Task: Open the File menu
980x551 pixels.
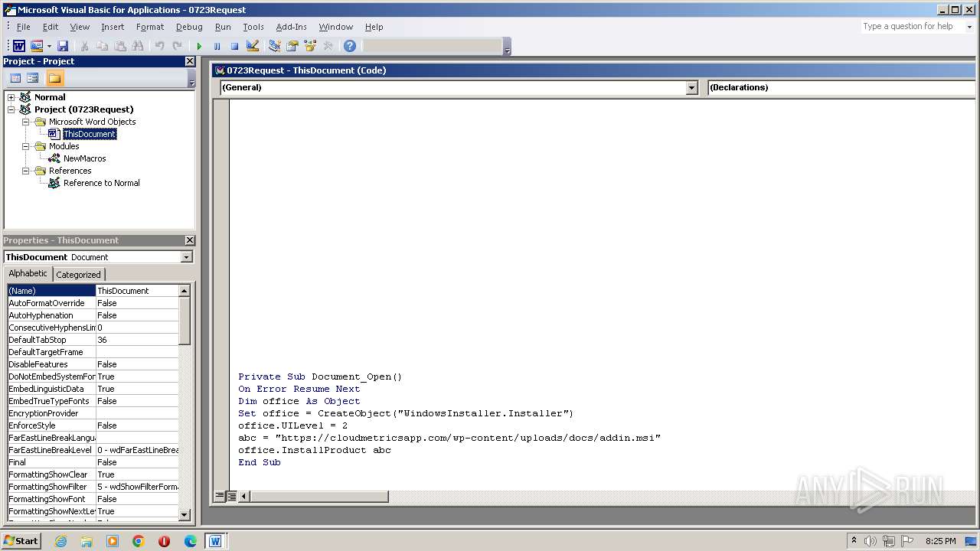Action: click(24, 27)
